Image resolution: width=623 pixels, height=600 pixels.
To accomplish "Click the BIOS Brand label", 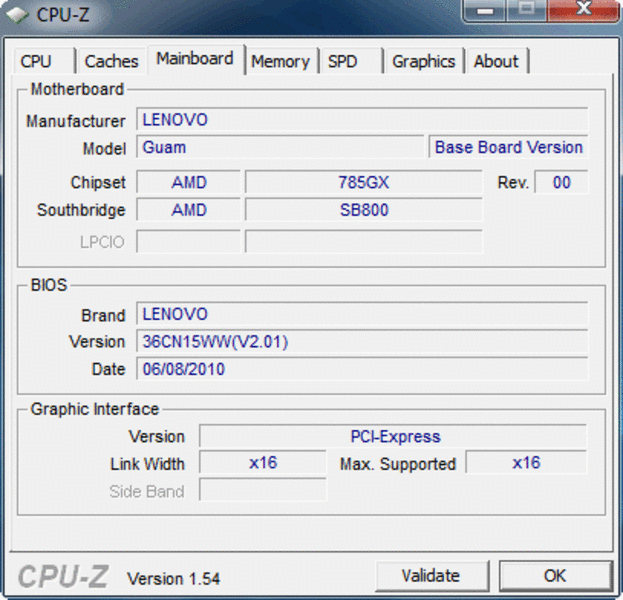I will click(103, 315).
